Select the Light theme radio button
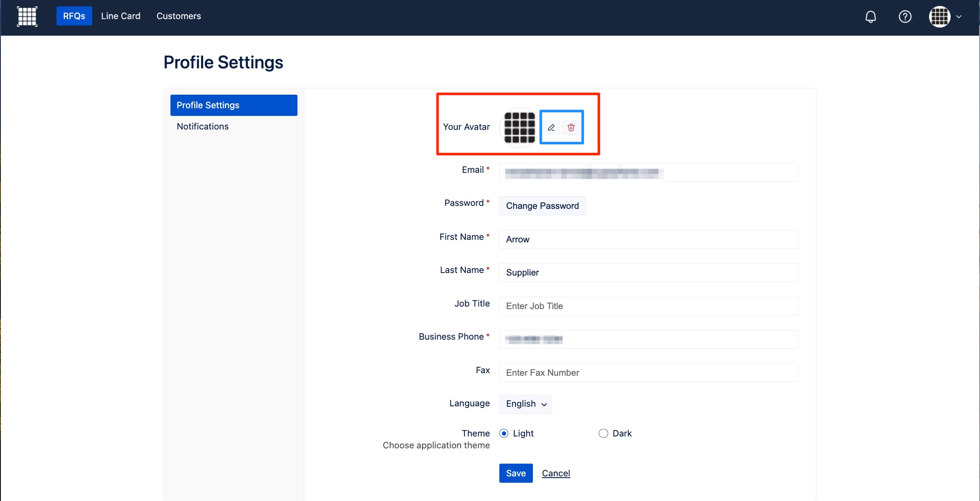 [x=504, y=433]
